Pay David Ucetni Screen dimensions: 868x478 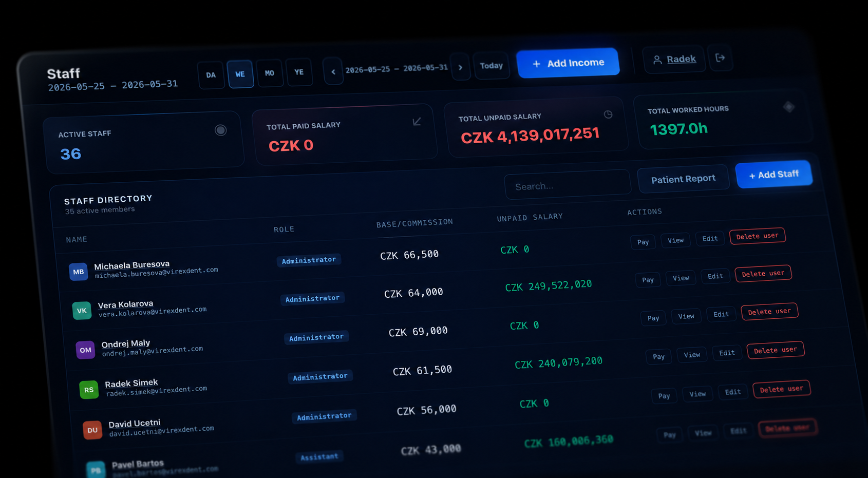[x=664, y=396]
